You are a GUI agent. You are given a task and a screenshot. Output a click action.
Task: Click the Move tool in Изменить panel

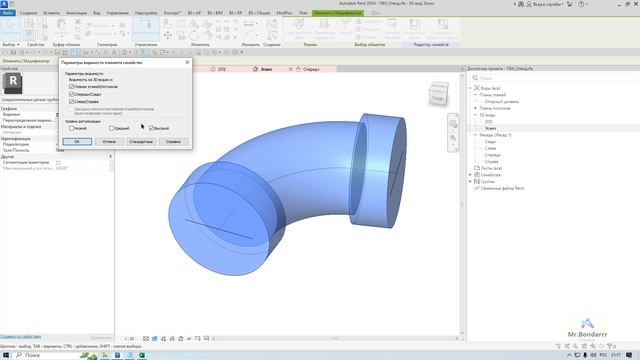point(168,36)
